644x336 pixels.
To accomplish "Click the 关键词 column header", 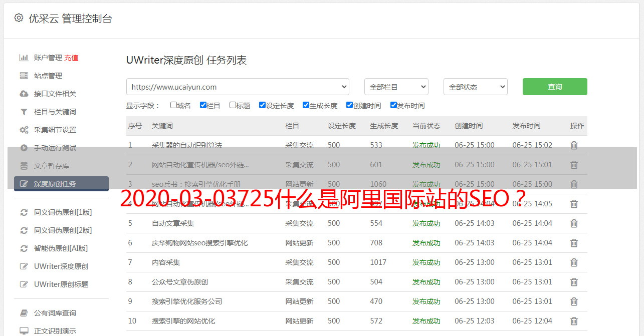I will 162,126.
